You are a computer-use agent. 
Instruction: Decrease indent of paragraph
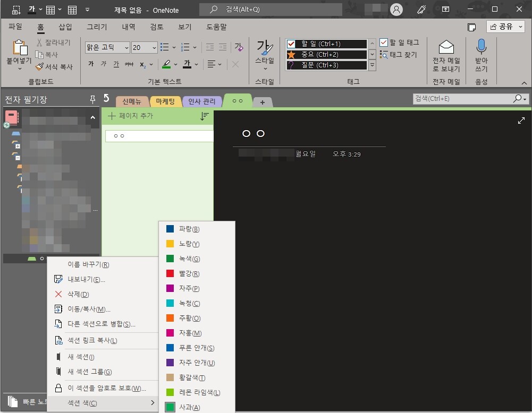click(x=210, y=47)
